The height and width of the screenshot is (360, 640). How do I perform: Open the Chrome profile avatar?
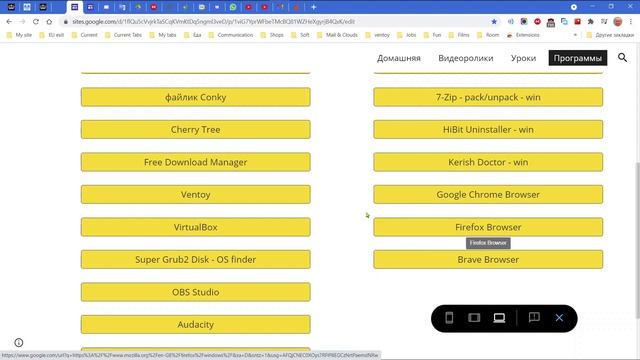[618, 22]
